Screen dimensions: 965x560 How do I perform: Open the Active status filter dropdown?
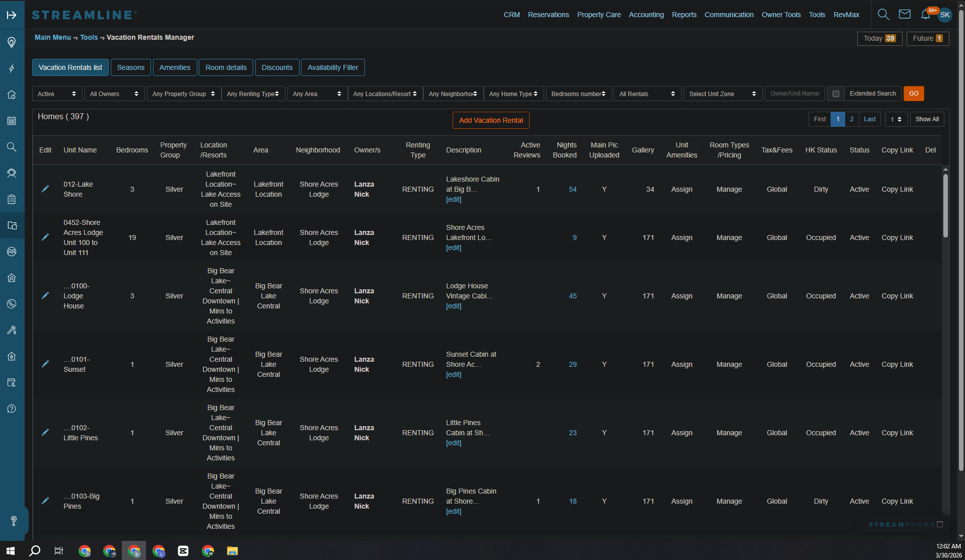coord(57,94)
